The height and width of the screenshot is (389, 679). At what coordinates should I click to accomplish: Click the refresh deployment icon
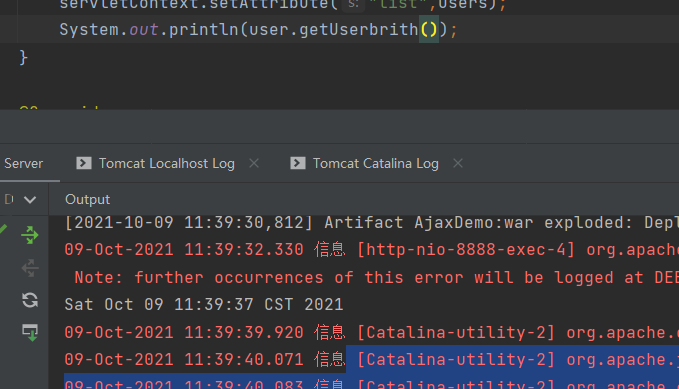[30, 300]
